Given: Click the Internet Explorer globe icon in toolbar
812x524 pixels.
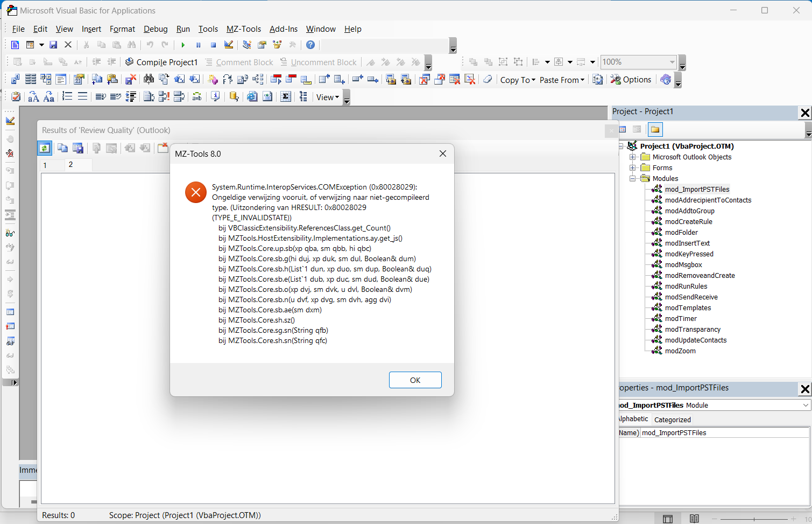Looking at the screenshot, I should pos(252,97).
